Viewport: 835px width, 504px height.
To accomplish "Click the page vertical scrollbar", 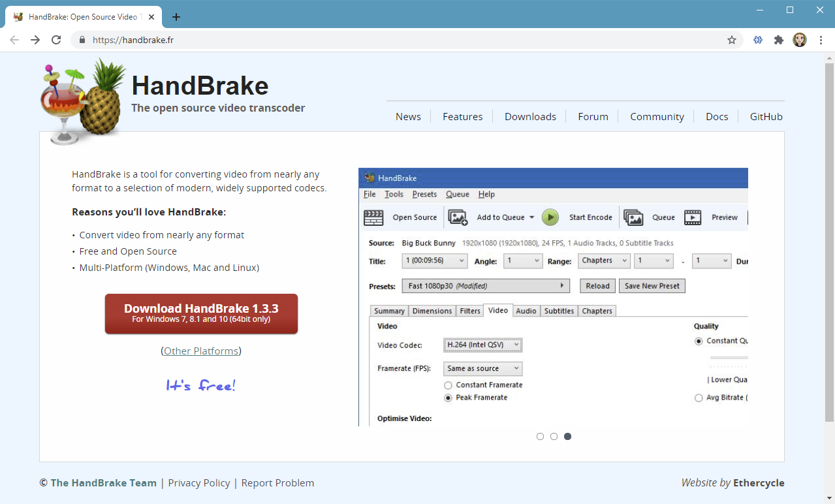I will coord(829,242).
